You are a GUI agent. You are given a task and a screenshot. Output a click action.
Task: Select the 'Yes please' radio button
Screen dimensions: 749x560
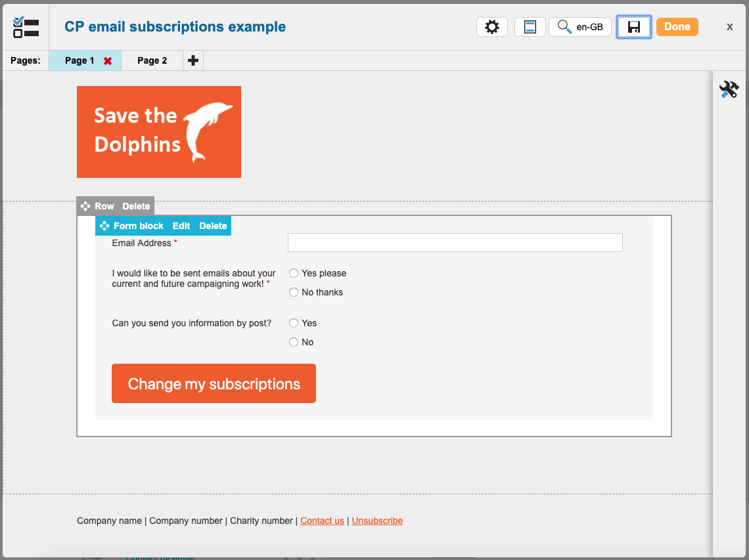point(294,273)
